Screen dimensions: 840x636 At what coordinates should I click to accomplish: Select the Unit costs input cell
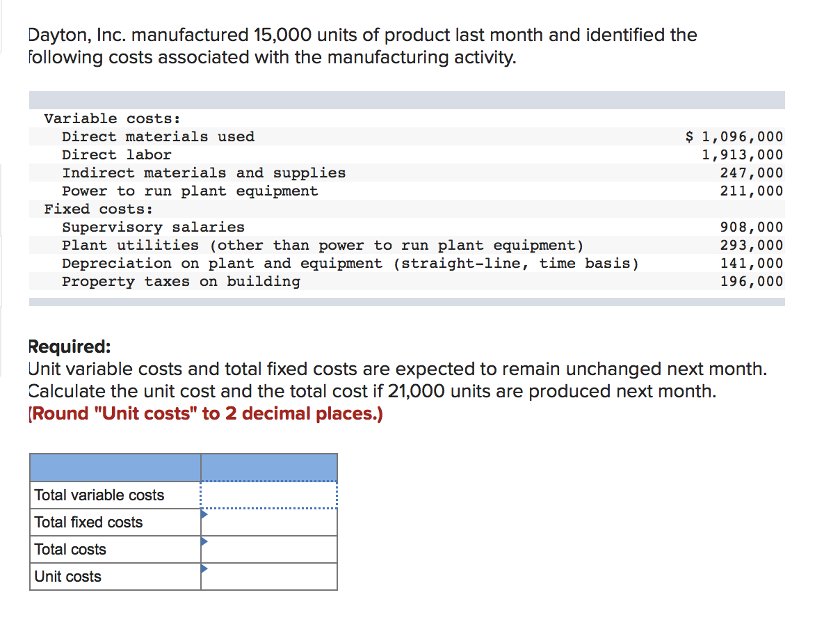point(269,577)
